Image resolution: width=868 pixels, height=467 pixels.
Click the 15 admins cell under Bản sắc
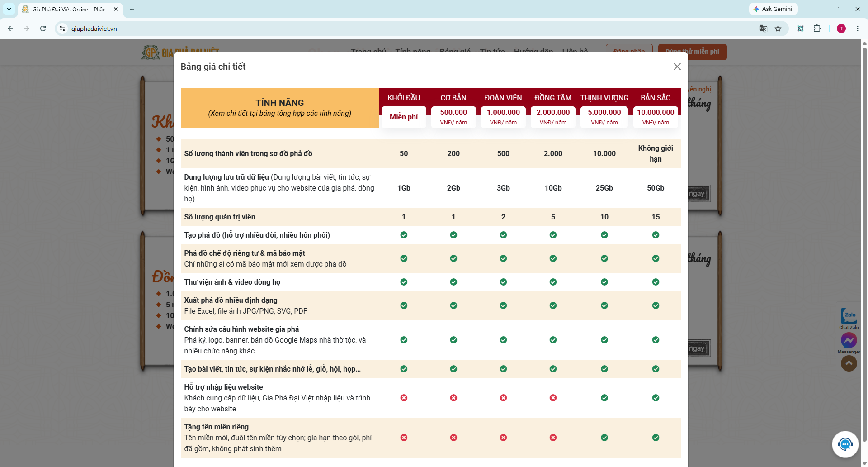click(x=656, y=217)
